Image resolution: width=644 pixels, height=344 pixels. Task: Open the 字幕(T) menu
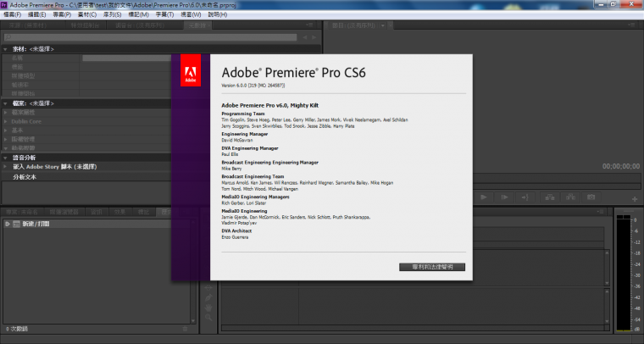click(164, 14)
